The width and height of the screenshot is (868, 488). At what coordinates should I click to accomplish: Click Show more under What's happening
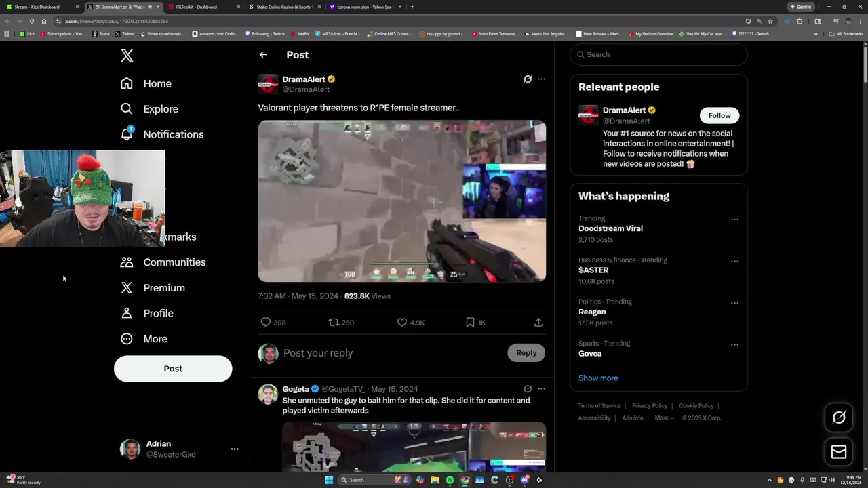(598, 378)
